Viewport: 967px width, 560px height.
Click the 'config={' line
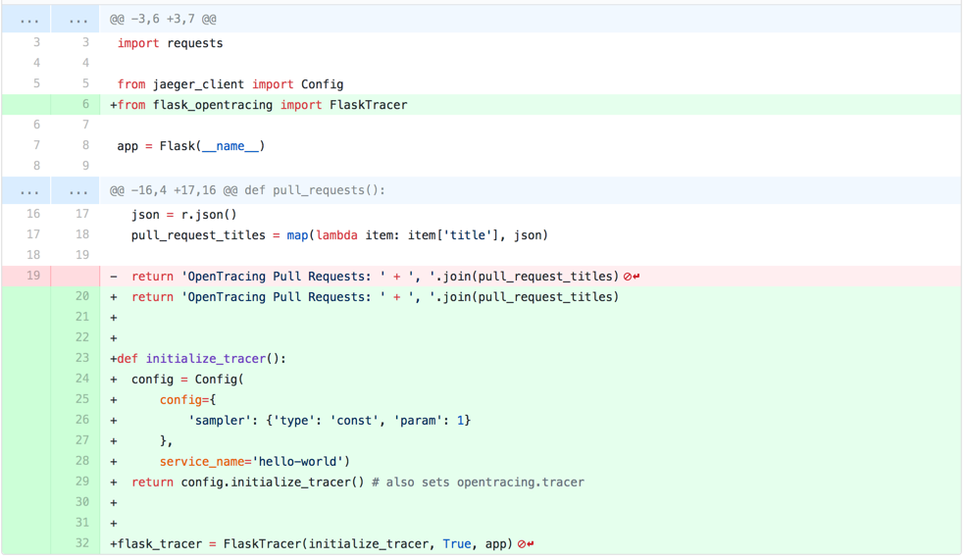coord(187,399)
